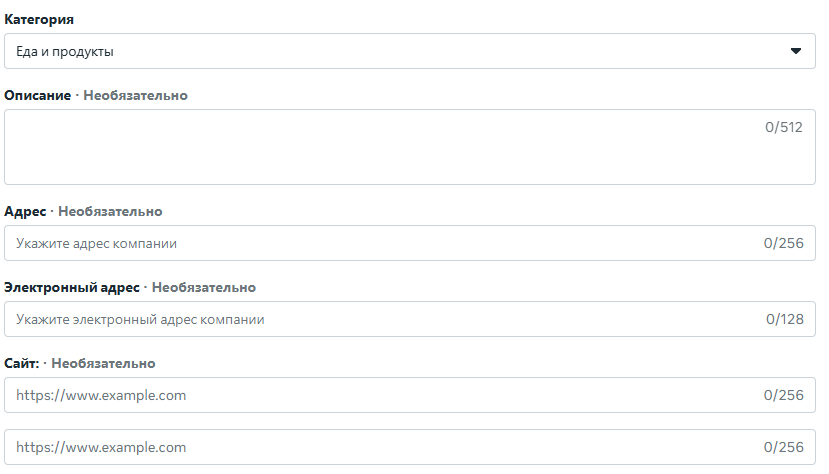Click the Категория label
This screenshot has width=829, height=474.
39,19
